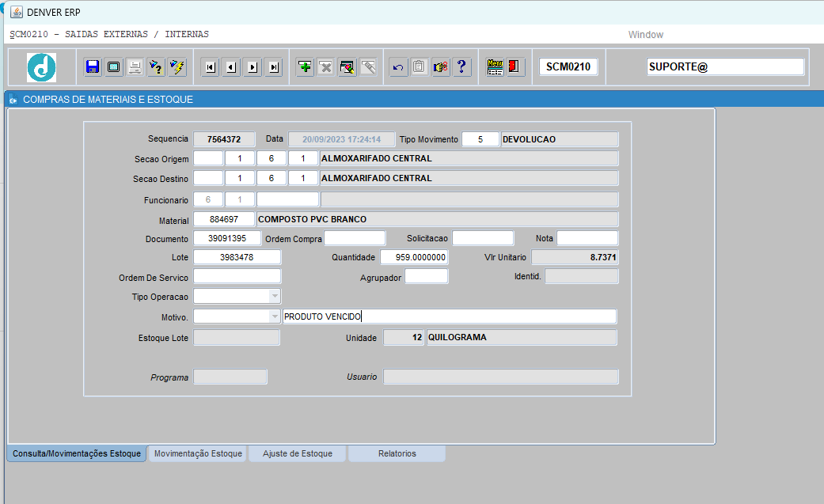The width and height of the screenshot is (824, 504).
Task: Click the QUILOGRAMA unit description field
Action: [522, 337]
